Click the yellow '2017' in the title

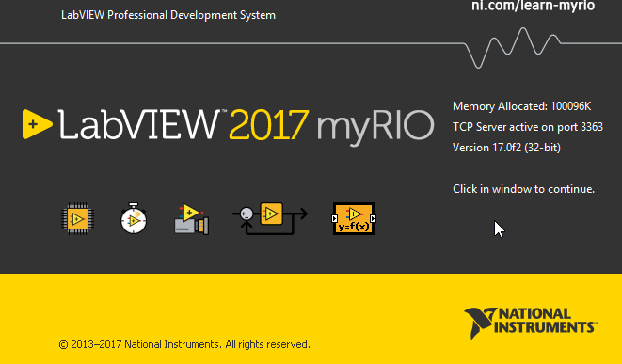coord(268,125)
